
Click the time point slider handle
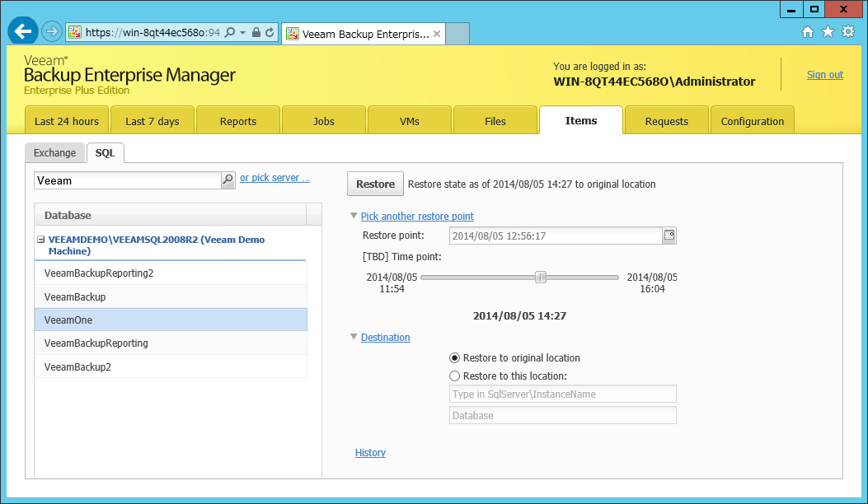(x=541, y=278)
